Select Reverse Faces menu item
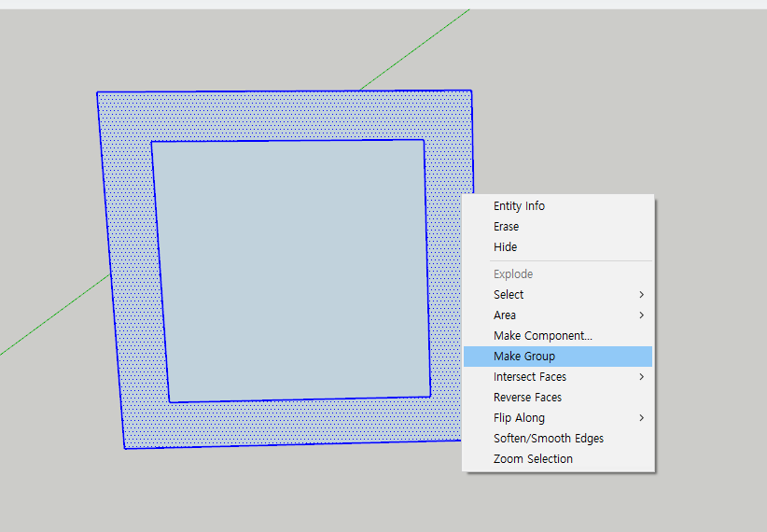This screenshot has height=532, width=767. pyautogui.click(x=558, y=398)
